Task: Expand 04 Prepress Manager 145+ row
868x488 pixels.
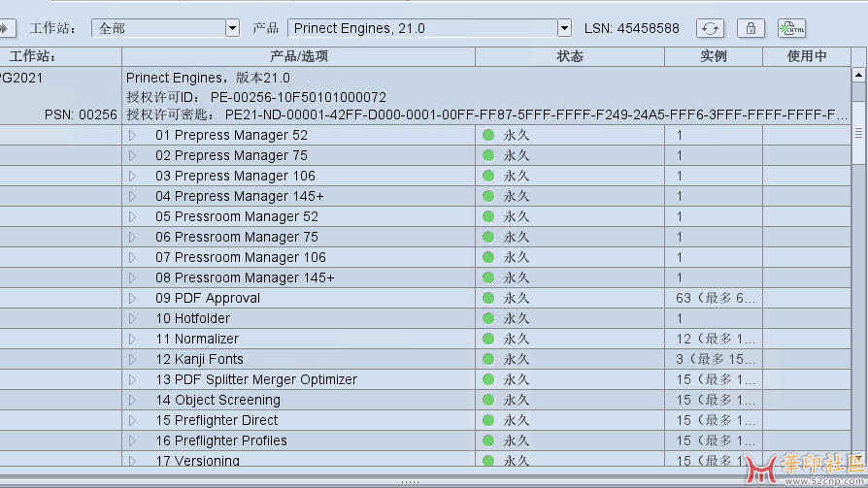Action: click(x=132, y=196)
